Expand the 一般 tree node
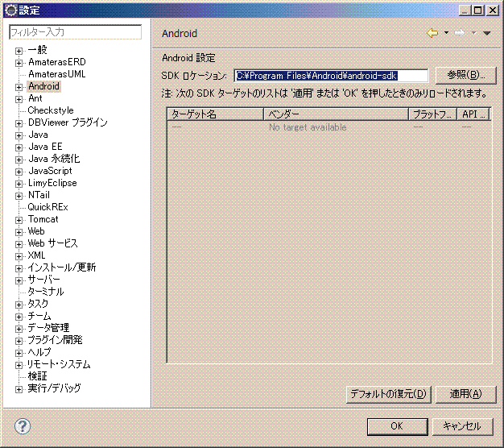 pos(19,51)
